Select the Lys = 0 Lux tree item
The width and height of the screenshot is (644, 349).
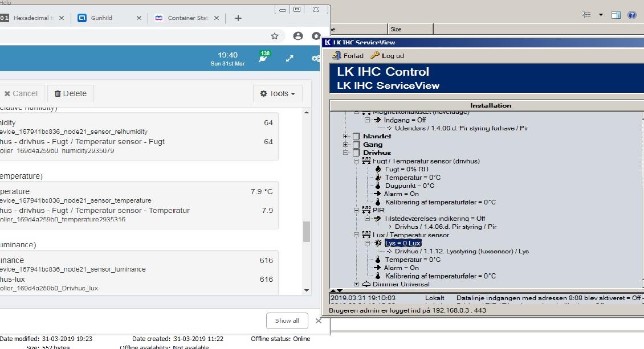402,243
